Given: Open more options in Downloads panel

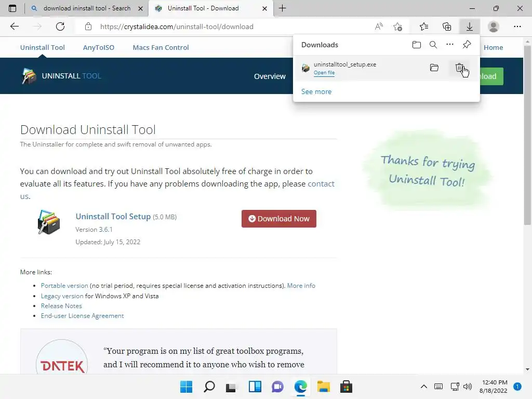Looking at the screenshot, I should click(449, 45).
